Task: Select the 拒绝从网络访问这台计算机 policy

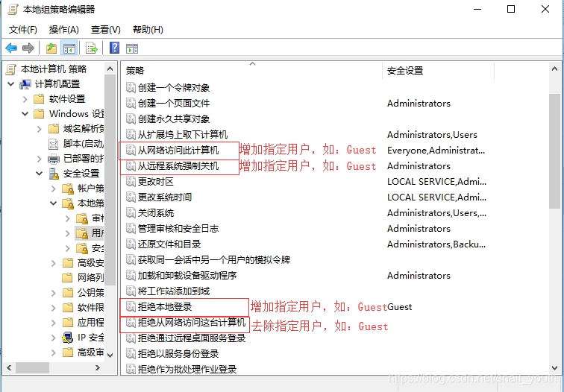Action: [x=192, y=322]
